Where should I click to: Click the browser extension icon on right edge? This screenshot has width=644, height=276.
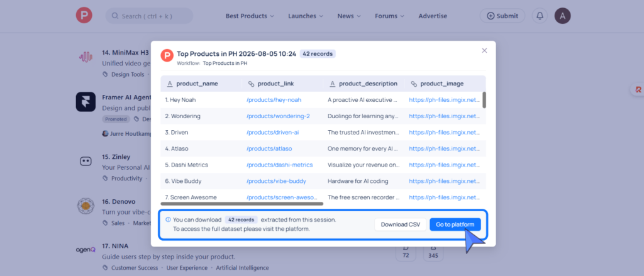tap(638, 89)
